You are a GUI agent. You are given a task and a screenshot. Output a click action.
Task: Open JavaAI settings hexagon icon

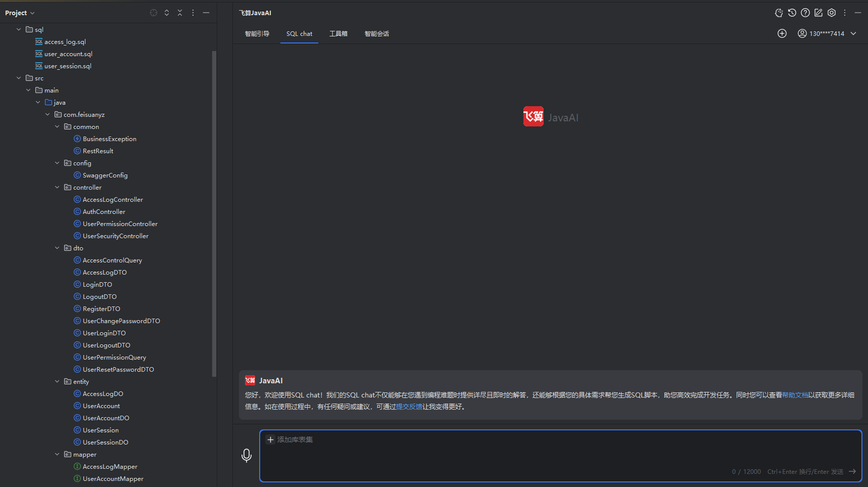pos(832,13)
